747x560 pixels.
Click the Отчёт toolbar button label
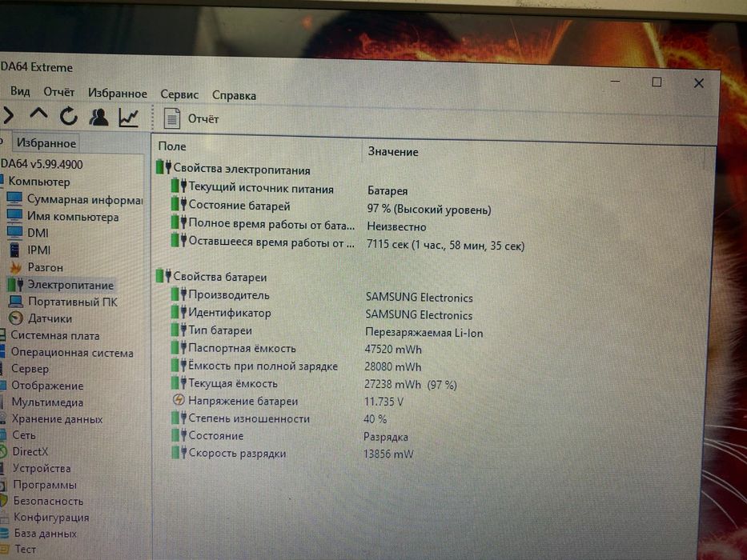pos(203,119)
